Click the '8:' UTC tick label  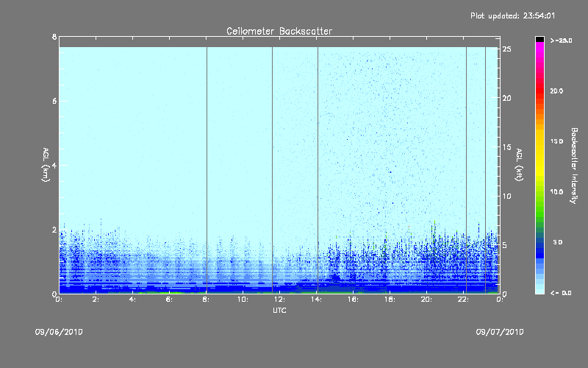pos(206,300)
